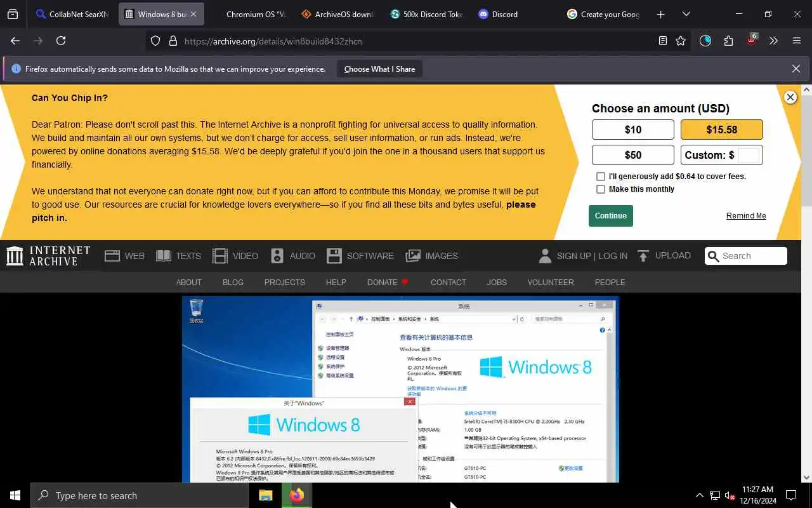Open tracking protection shield icon
The image size is (812, 508).
[155, 41]
